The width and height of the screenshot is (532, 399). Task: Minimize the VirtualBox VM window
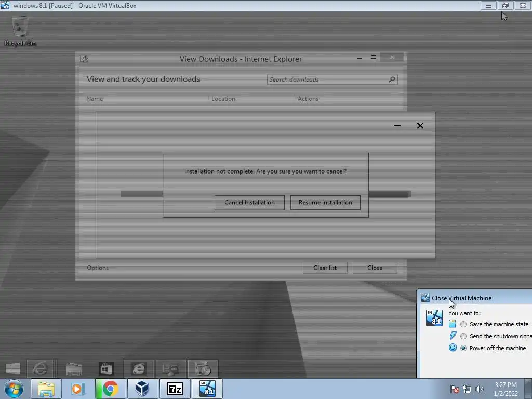click(x=488, y=5)
